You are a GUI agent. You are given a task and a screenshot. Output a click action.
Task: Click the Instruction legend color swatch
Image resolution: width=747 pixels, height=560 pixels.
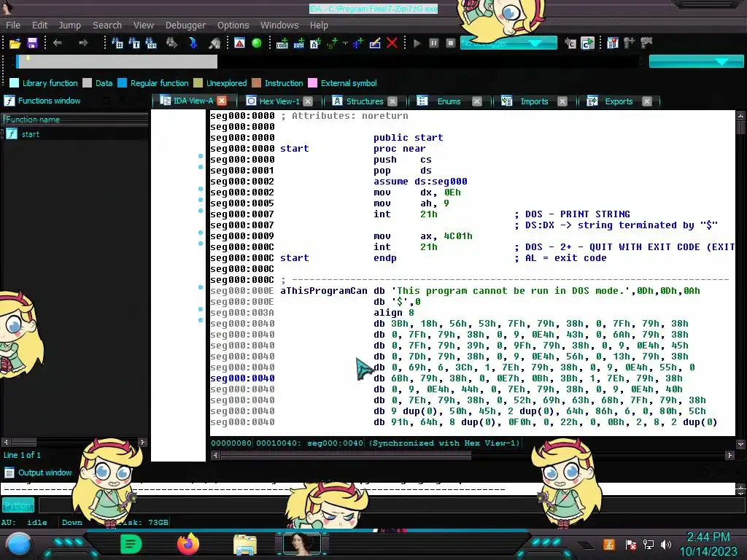(x=256, y=83)
